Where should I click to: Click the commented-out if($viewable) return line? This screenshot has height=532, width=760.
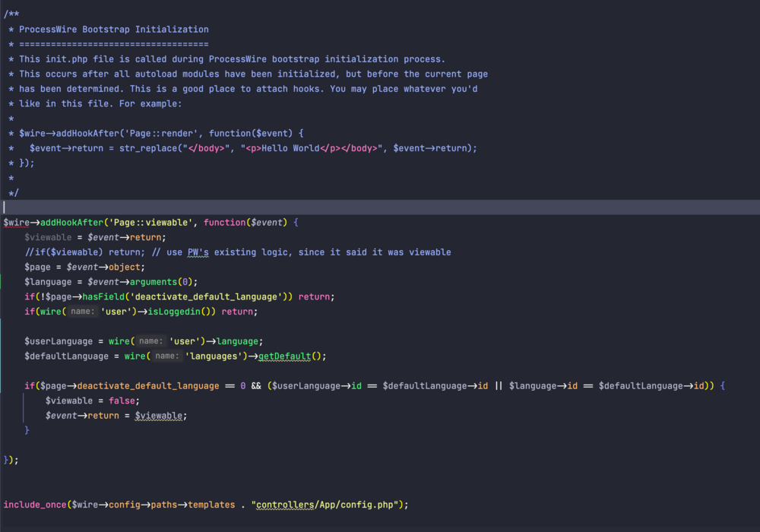pyautogui.click(x=237, y=252)
